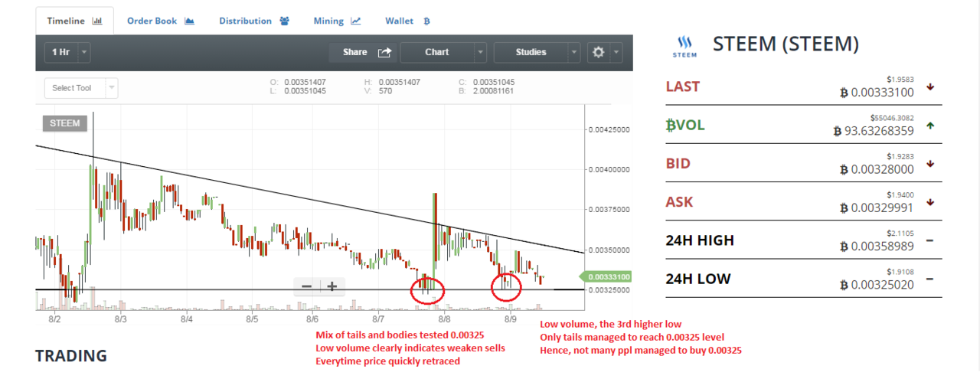Click the Chart type button

pyautogui.click(x=437, y=52)
